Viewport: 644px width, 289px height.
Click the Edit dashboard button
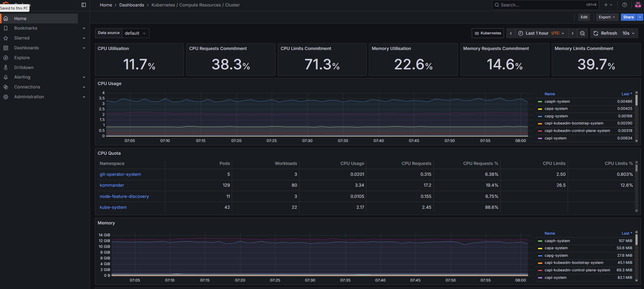584,17
